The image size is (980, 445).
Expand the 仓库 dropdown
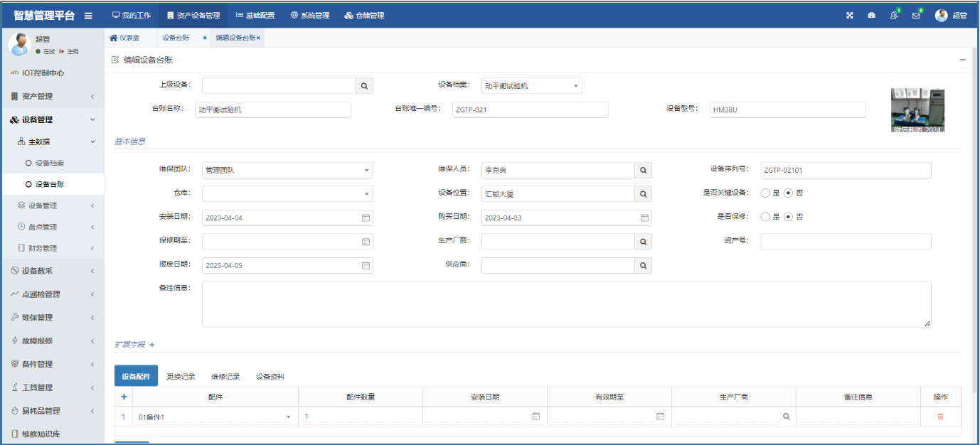(287, 194)
